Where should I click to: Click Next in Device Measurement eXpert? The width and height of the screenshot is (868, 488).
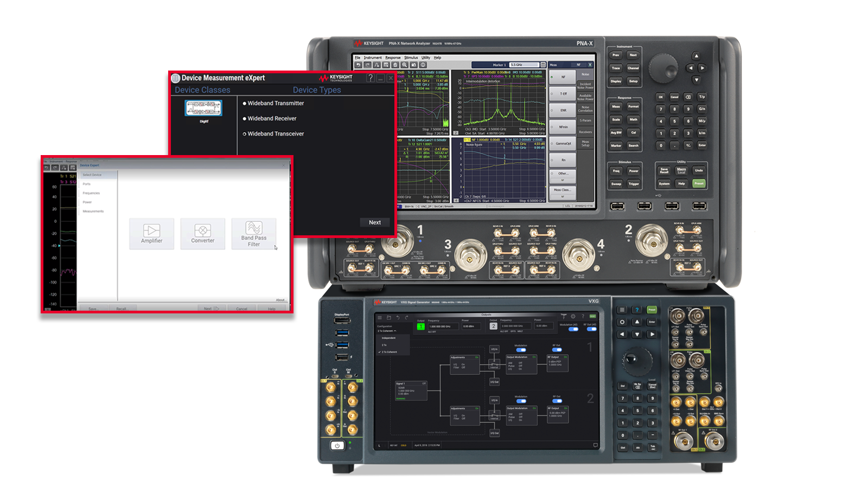coord(374,222)
